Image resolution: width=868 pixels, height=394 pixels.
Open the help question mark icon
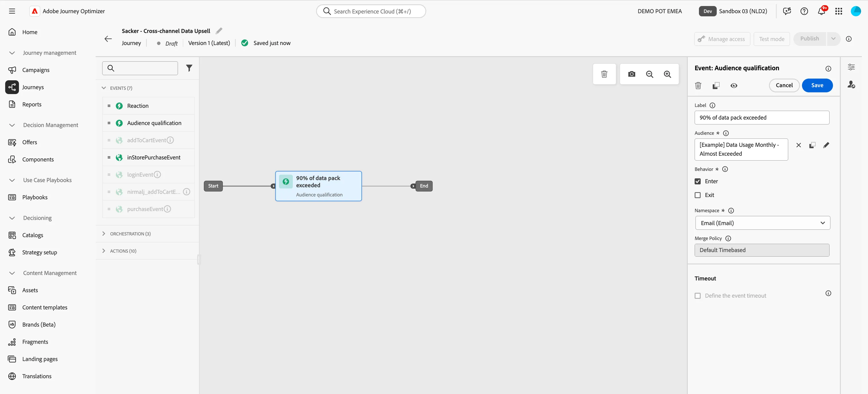[x=804, y=11]
